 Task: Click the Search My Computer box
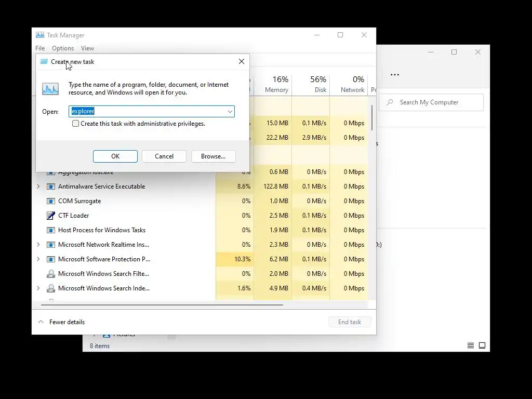(431, 102)
